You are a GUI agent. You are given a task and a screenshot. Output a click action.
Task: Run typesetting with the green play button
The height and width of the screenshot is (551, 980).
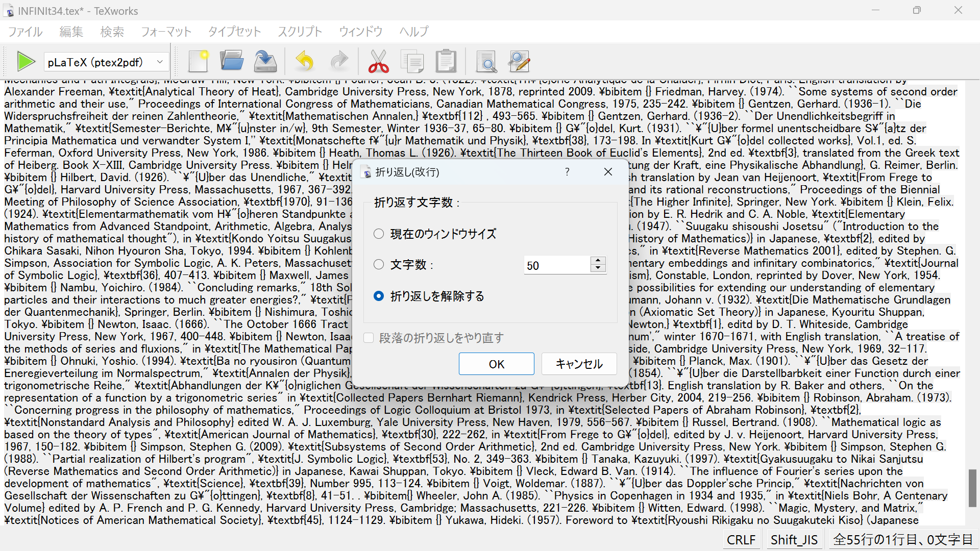(26, 62)
